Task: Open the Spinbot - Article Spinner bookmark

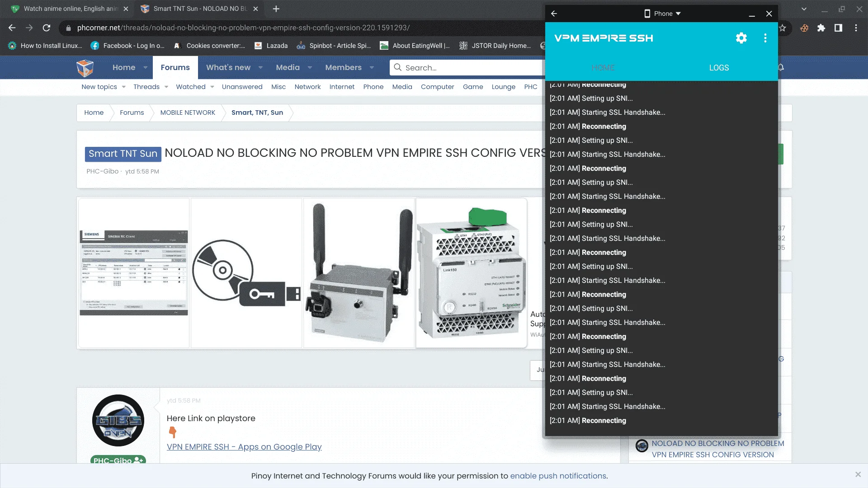Action: click(x=334, y=46)
